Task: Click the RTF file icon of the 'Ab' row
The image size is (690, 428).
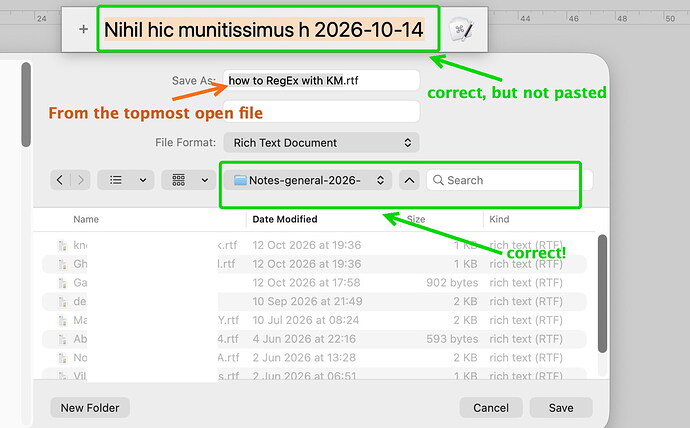Action: pyautogui.click(x=62, y=340)
